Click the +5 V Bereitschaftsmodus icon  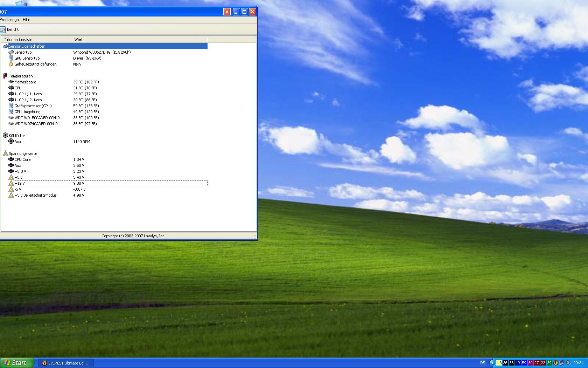click(11, 195)
